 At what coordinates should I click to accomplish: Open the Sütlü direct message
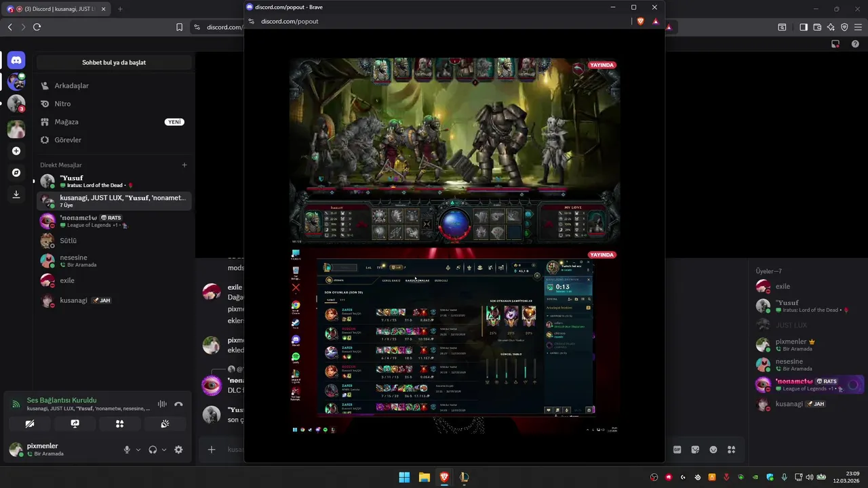pos(115,241)
